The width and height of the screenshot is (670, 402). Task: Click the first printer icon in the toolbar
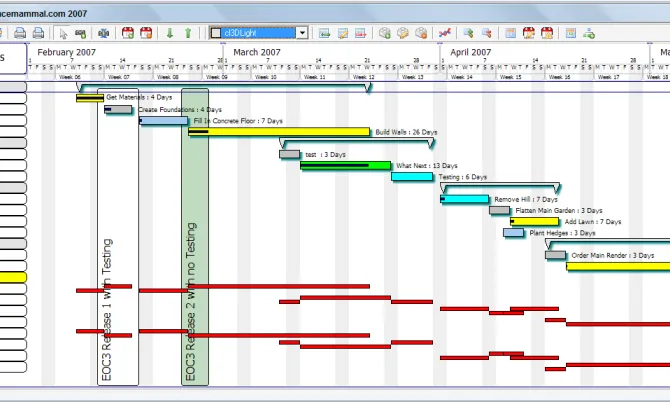click(20, 33)
